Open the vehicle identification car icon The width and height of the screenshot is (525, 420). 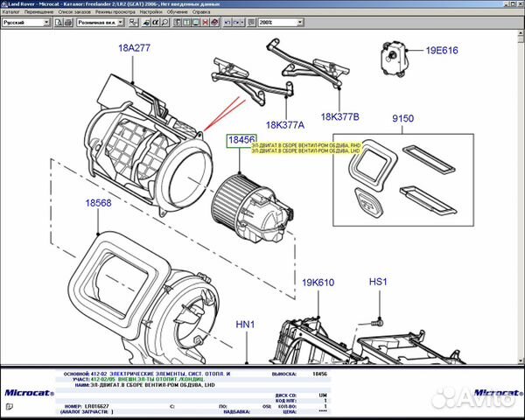pyautogui.click(x=146, y=23)
